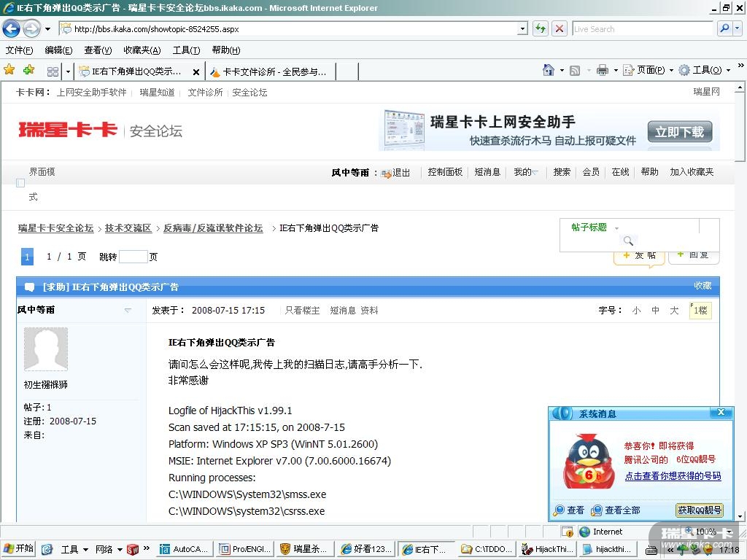747x560 pixels.
Task: Click 控制面板 in forum navigation
Action: click(x=445, y=172)
